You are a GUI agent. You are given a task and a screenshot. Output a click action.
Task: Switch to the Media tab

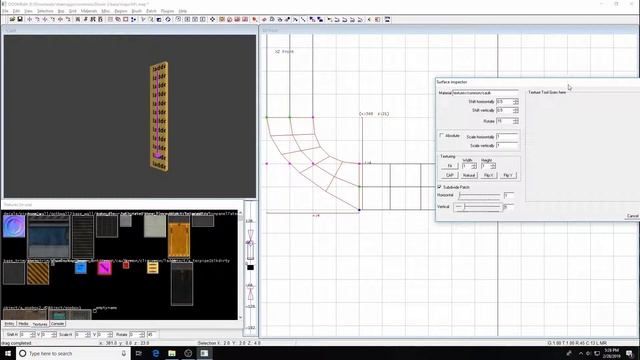(23, 324)
